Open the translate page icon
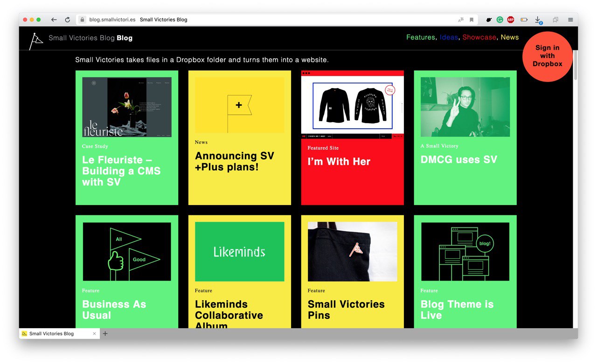Screen dimensions: 597x364 [x=461, y=20]
